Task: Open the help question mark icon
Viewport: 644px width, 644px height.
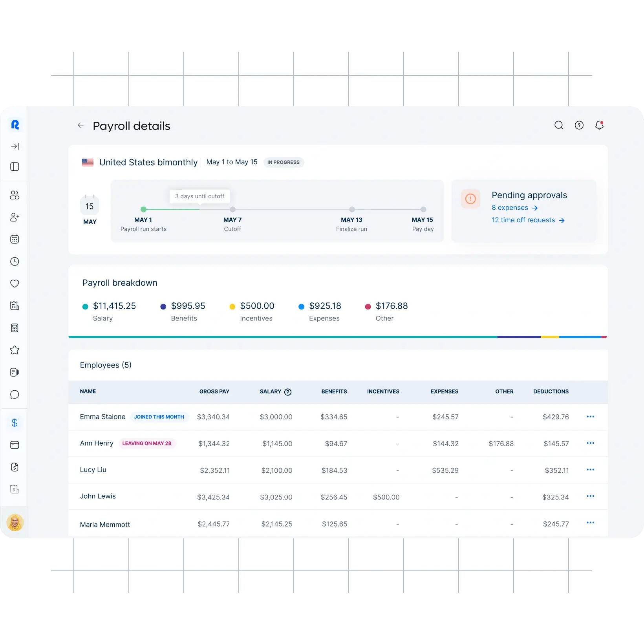Action: click(579, 125)
